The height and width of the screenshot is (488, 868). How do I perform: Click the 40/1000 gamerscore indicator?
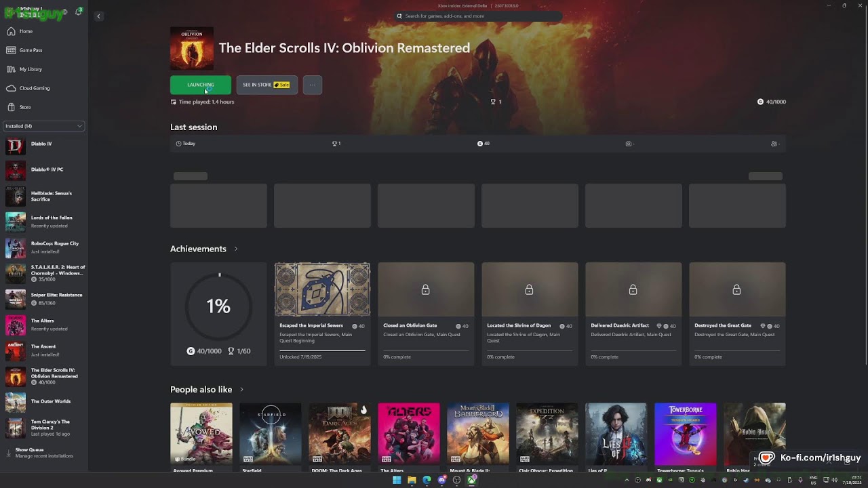pyautogui.click(x=772, y=102)
